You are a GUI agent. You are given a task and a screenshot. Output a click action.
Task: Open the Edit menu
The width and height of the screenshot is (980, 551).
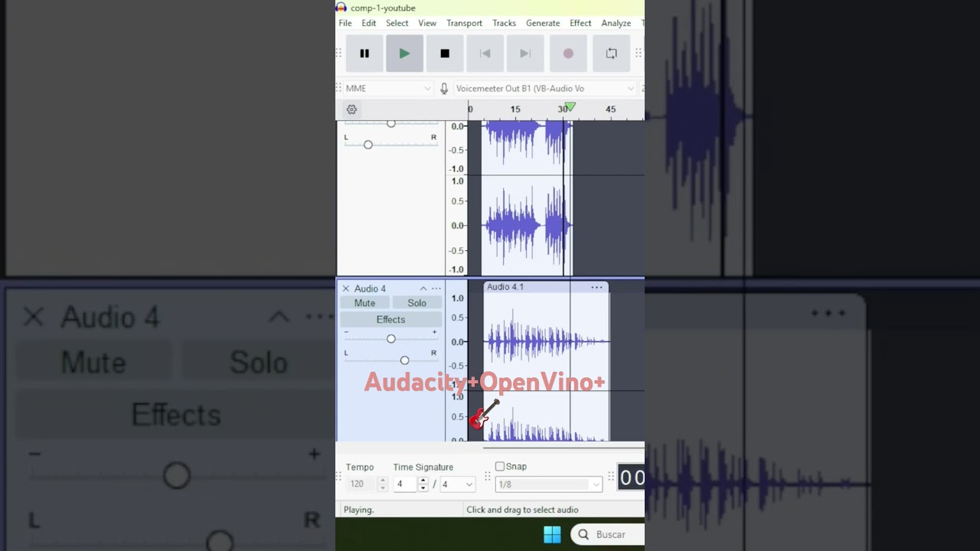[x=369, y=23]
